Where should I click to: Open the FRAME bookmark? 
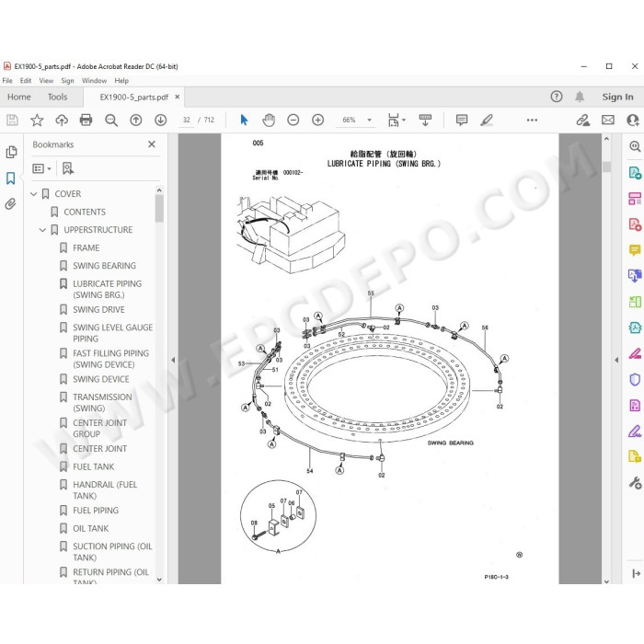86,248
